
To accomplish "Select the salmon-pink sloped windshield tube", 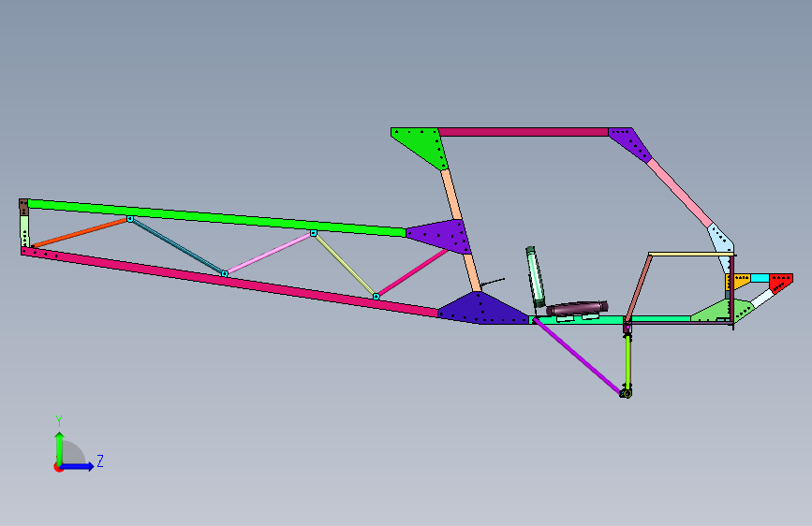I will (x=680, y=193).
